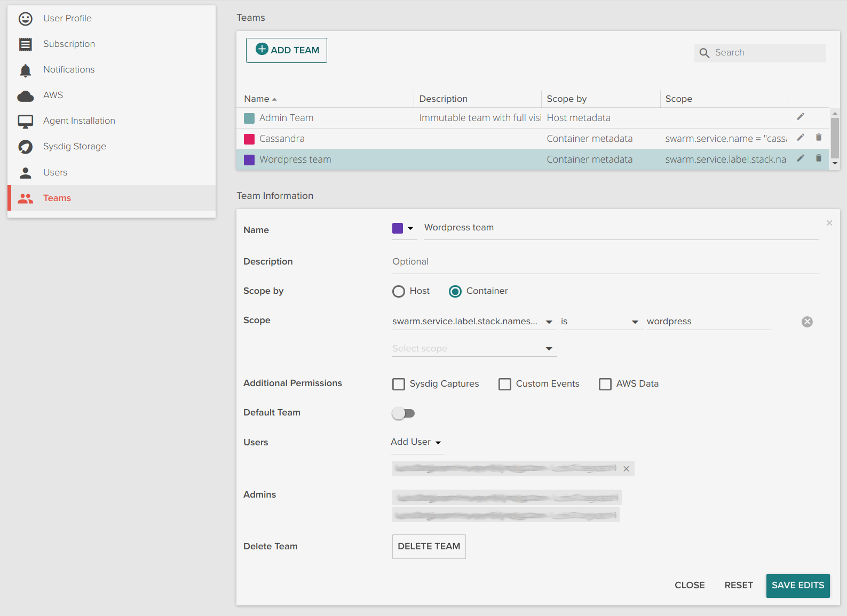This screenshot has height=616, width=847.
Task: Click the RESET button
Action: click(739, 586)
